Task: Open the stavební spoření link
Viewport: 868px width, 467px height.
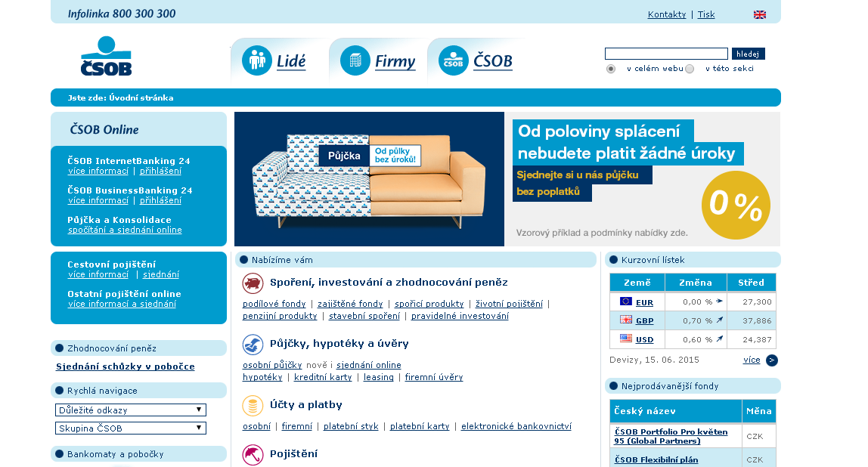Action: pyautogui.click(x=364, y=316)
